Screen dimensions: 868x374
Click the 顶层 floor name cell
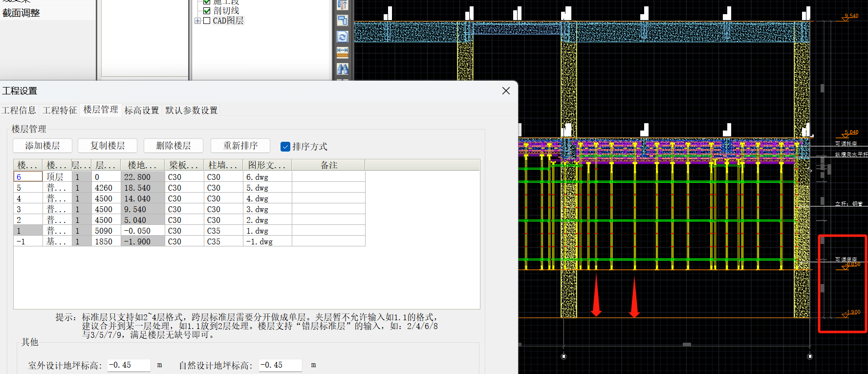[x=57, y=176]
